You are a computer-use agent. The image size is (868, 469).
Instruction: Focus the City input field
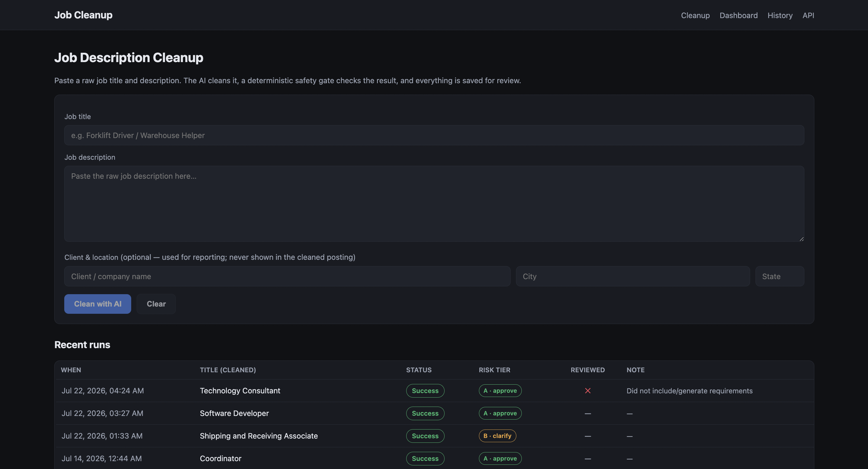(x=632, y=276)
